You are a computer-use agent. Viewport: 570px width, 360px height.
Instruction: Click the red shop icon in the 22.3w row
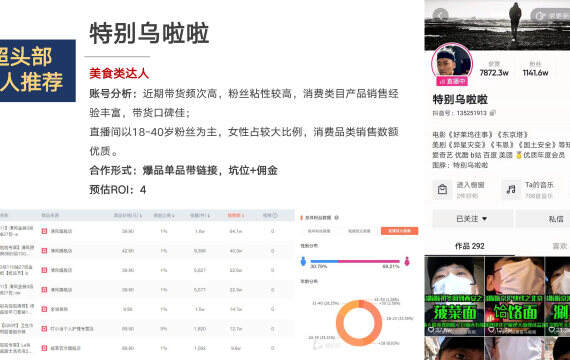[x=44, y=290]
